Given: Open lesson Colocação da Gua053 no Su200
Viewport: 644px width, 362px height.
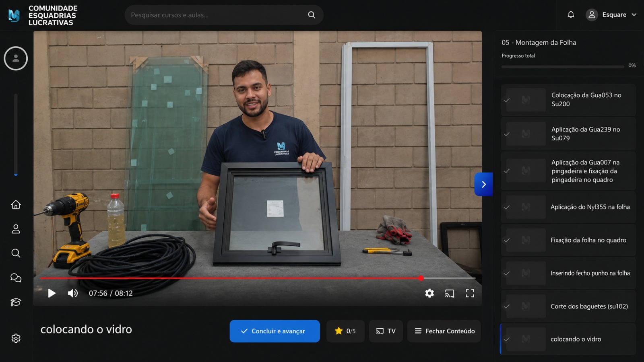Looking at the screenshot, I should [568, 100].
